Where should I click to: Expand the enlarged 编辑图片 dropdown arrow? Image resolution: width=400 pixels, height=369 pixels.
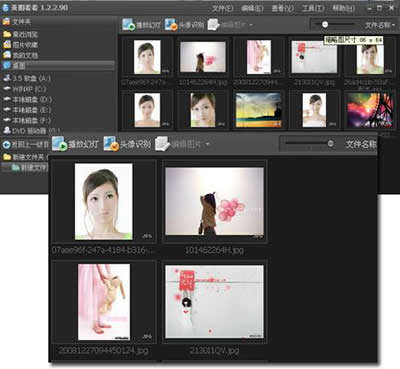coord(208,144)
